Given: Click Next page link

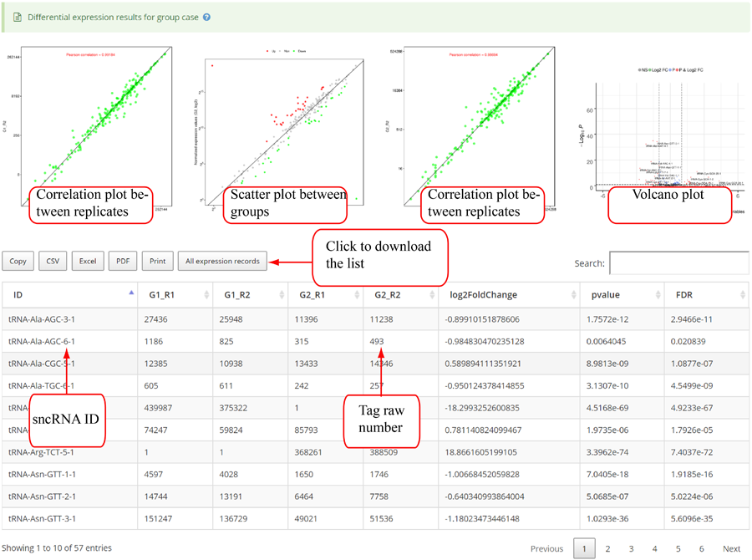Looking at the screenshot, I should click(x=731, y=548).
